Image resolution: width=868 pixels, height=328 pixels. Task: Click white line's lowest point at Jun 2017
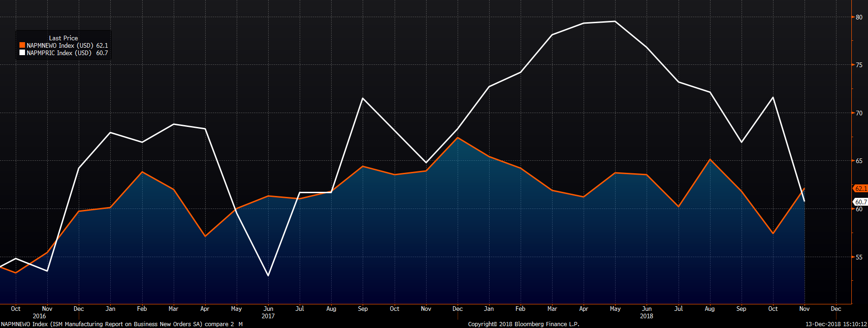(x=268, y=276)
